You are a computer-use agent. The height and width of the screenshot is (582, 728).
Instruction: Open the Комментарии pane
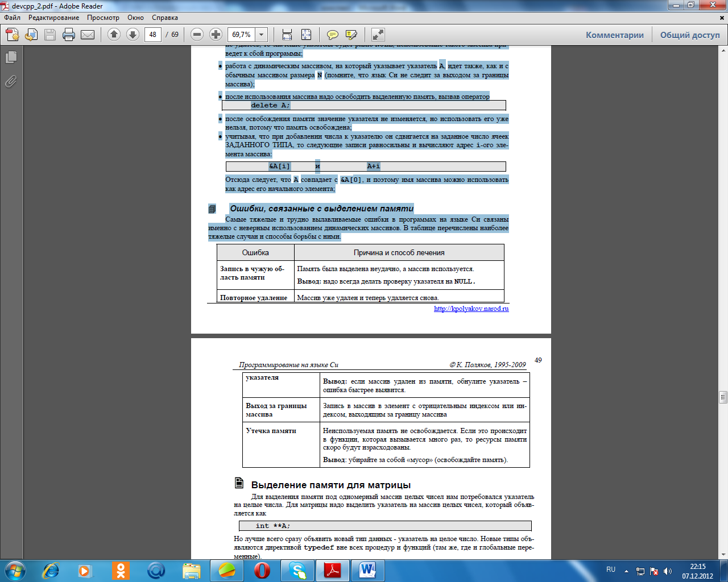coord(615,35)
